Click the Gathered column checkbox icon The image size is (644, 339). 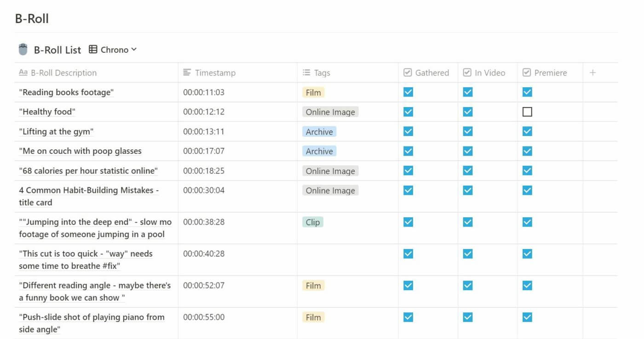(408, 73)
